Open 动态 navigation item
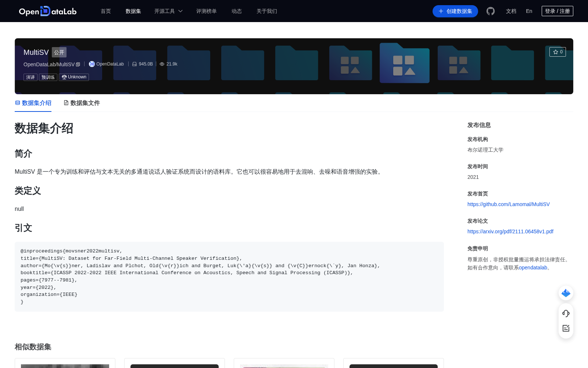The height and width of the screenshot is (368, 588). click(x=237, y=11)
